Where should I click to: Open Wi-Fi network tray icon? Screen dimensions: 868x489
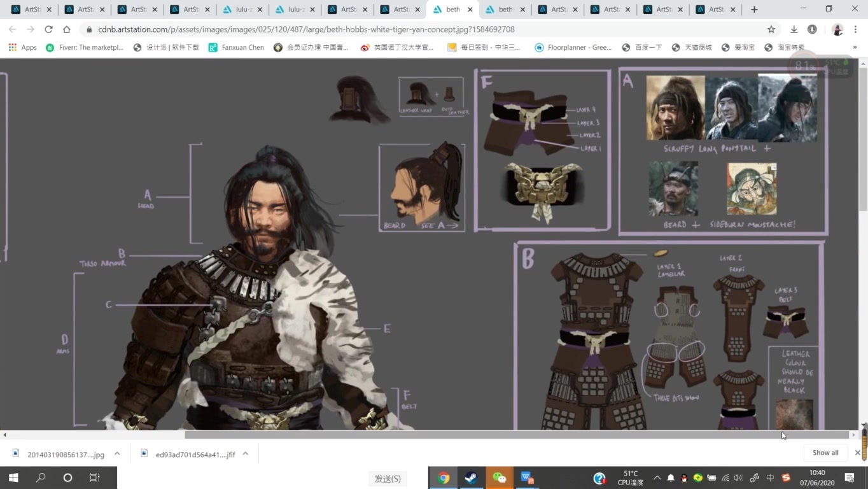(725, 478)
